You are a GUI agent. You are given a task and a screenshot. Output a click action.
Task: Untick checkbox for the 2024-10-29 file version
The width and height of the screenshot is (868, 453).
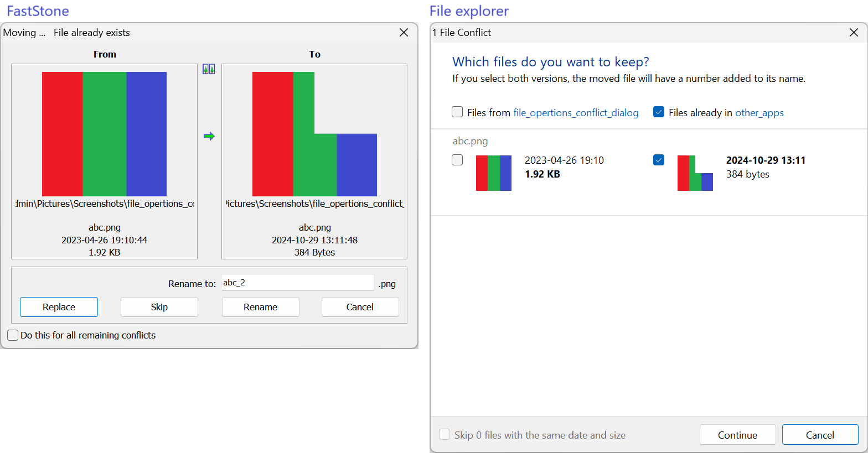click(x=659, y=160)
